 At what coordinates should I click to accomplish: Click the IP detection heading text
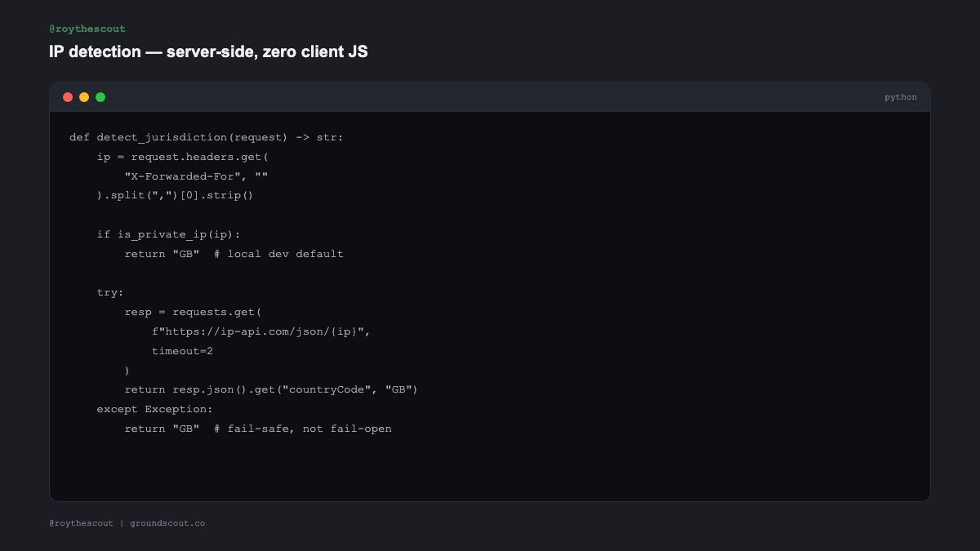click(208, 52)
